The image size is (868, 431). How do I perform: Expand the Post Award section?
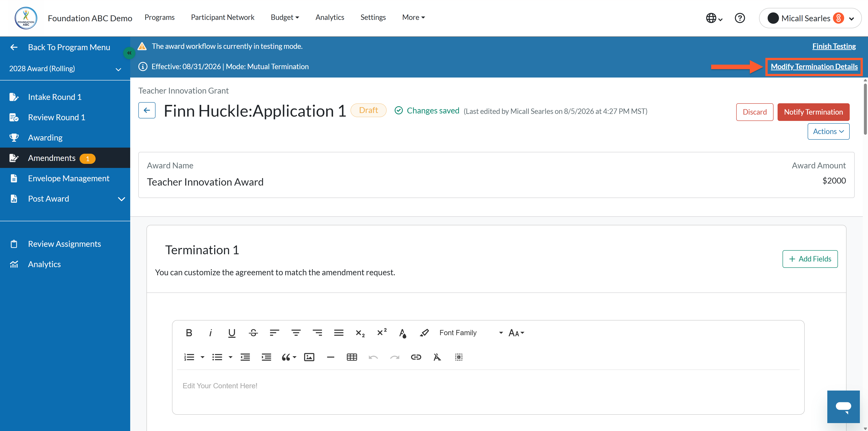[x=65, y=199]
